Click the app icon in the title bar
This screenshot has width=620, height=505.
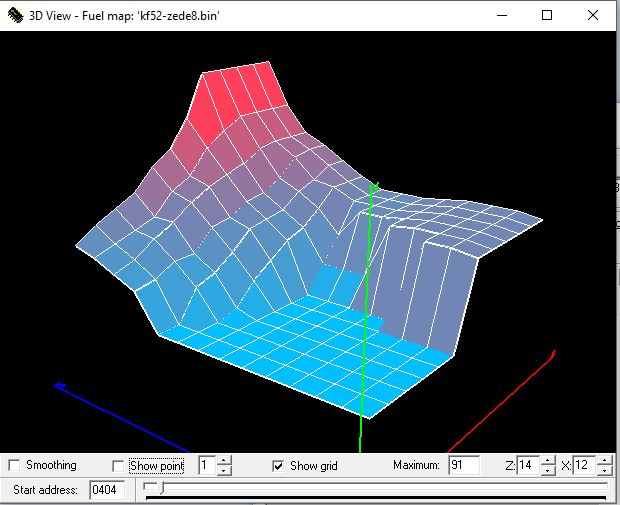(x=15, y=15)
